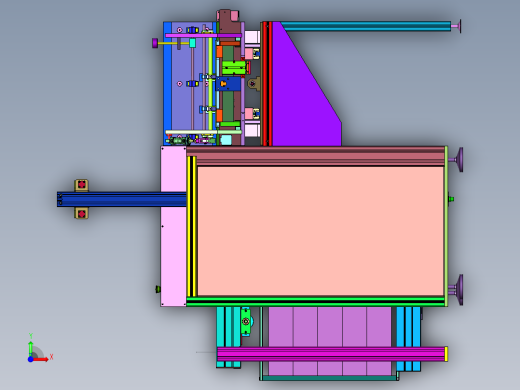
Task: Pick the dark blue extrusion arm on the left
Action: pyautogui.click(x=121, y=199)
